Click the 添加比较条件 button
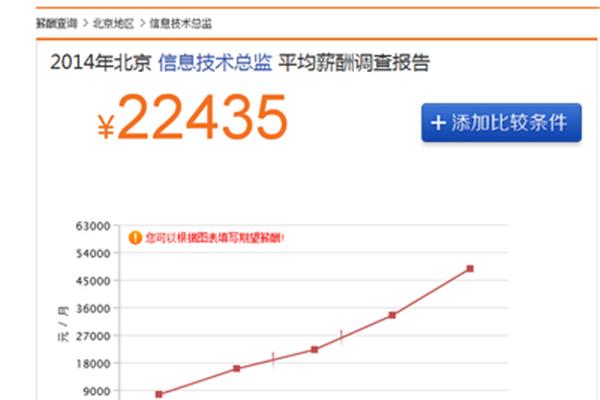This screenshot has height=400, width=600. (501, 122)
